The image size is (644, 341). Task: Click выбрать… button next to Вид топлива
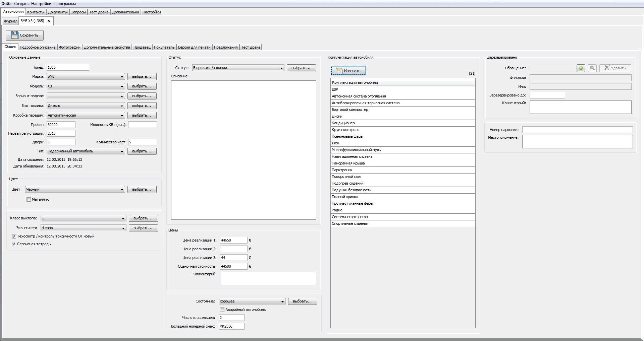click(142, 106)
